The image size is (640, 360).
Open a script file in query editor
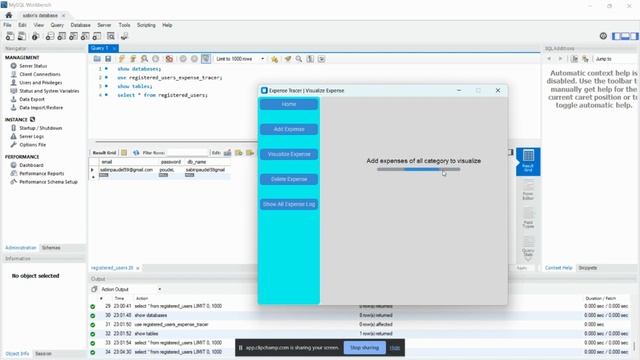coord(97,59)
